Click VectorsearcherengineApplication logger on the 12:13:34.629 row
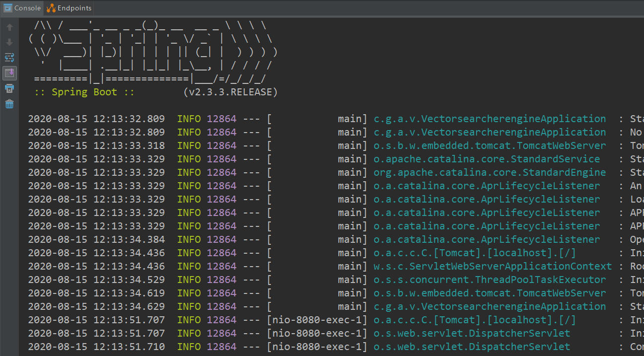The width and height of the screenshot is (644, 356). 490,306
